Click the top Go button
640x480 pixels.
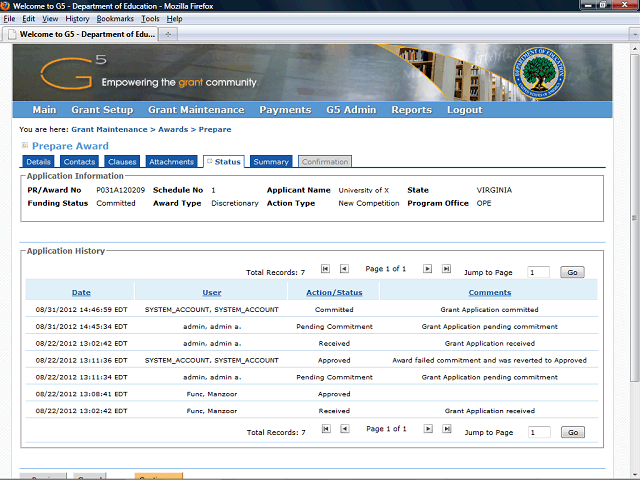[x=572, y=272]
